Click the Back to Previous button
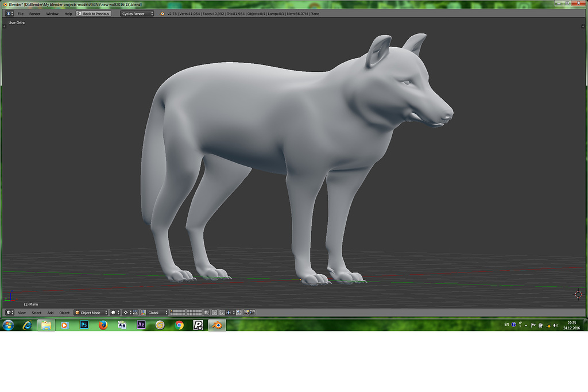This screenshot has width=588, height=392. (x=94, y=14)
